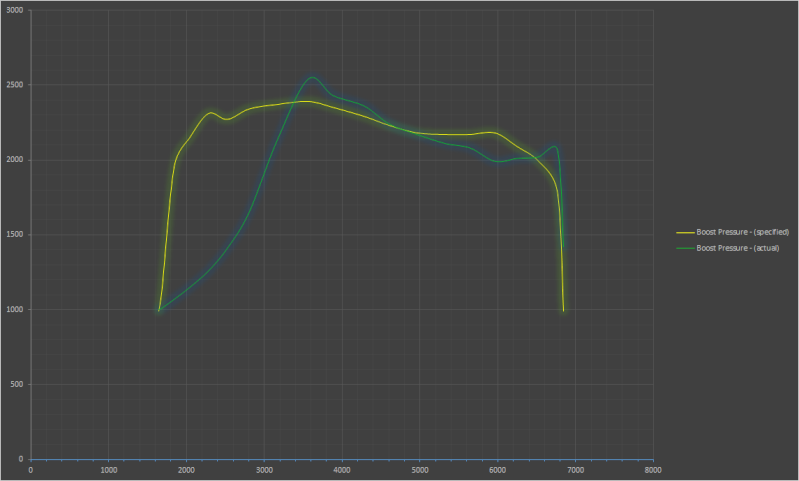Click the 2000 label on the vertical axis
This screenshot has width=799, height=481.
point(13,160)
